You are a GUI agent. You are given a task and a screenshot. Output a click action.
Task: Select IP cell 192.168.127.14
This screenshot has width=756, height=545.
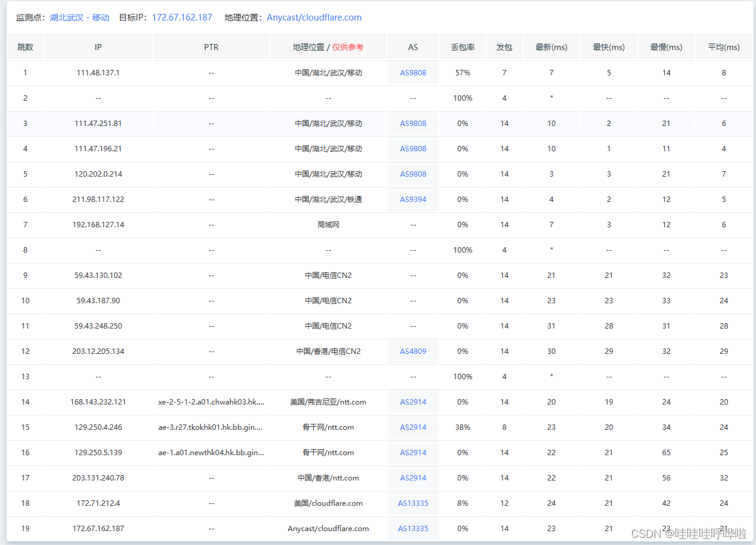point(98,225)
